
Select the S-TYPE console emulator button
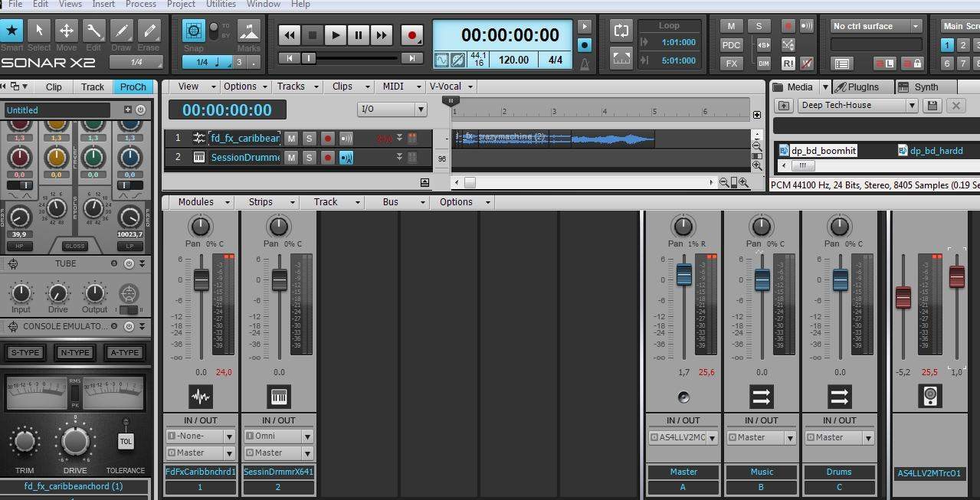(x=25, y=353)
